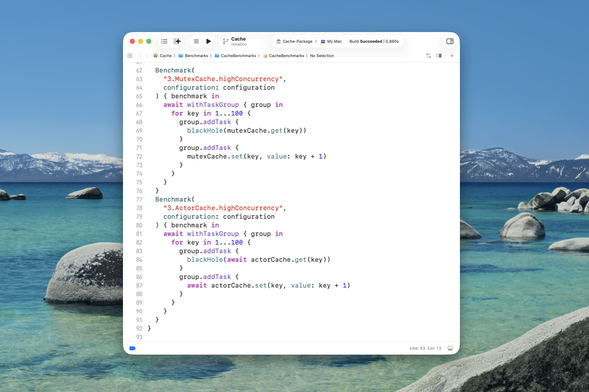Viewport: 589px width, 392px height.
Task: Click "configuration: configuration" on line 79
Action: point(219,217)
